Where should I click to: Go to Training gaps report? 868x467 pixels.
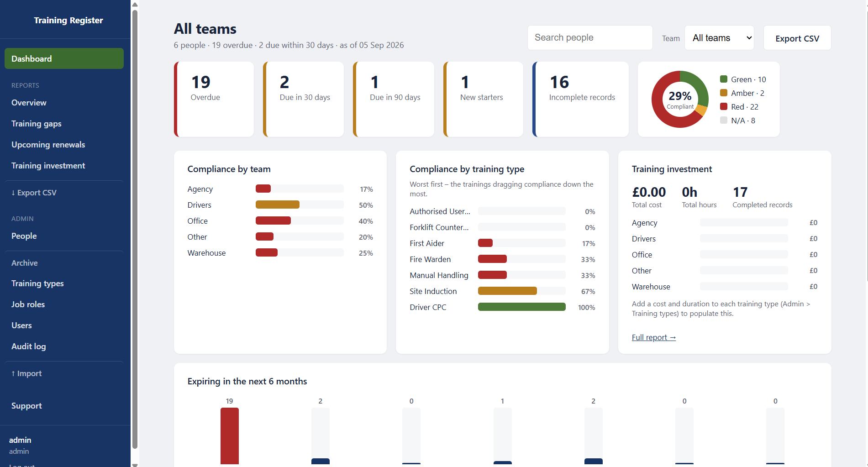click(37, 124)
